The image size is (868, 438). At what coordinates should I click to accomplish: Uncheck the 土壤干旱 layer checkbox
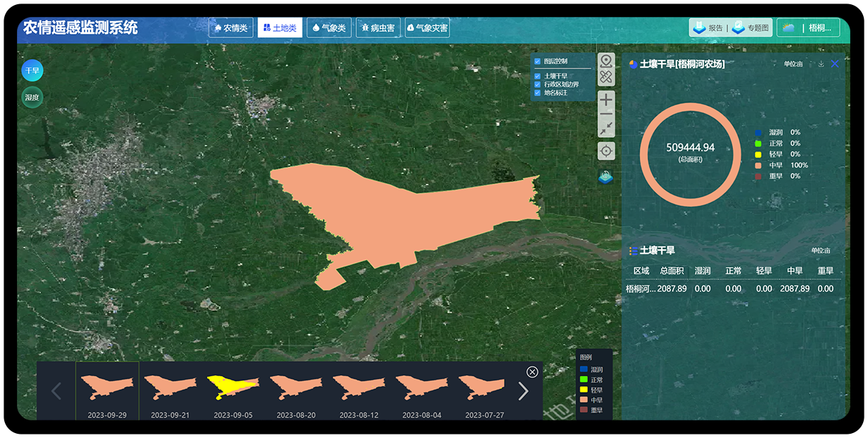(x=538, y=76)
